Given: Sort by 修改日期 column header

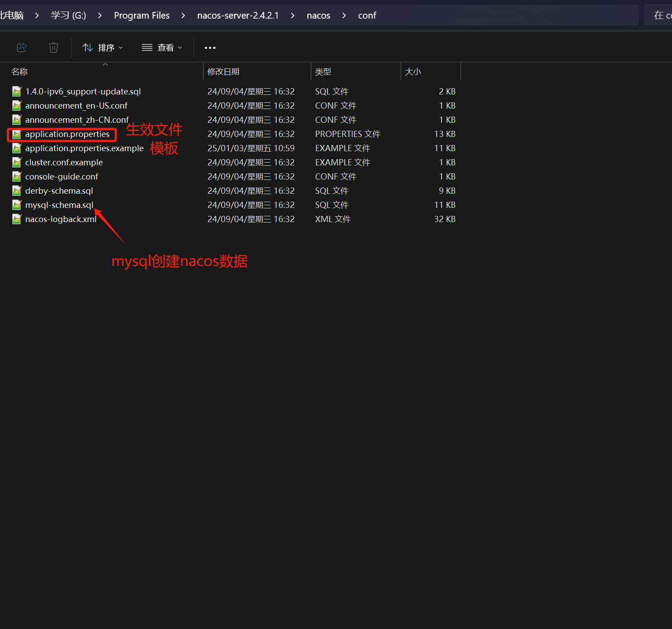Looking at the screenshot, I should (x=223, y=72).
